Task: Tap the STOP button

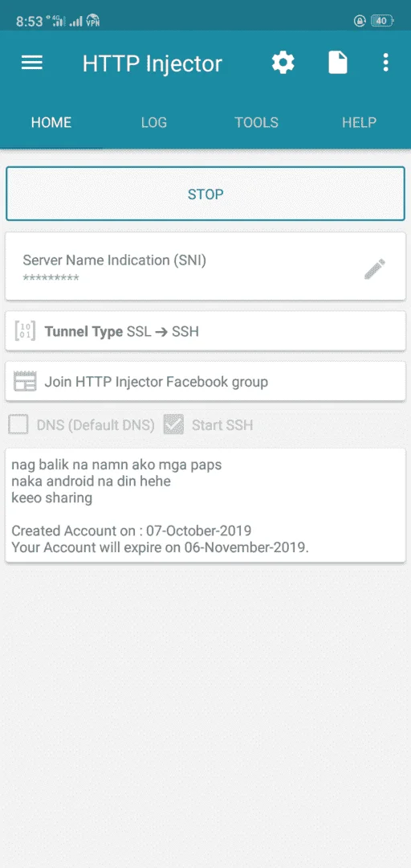Action: [x=205, y=194]
